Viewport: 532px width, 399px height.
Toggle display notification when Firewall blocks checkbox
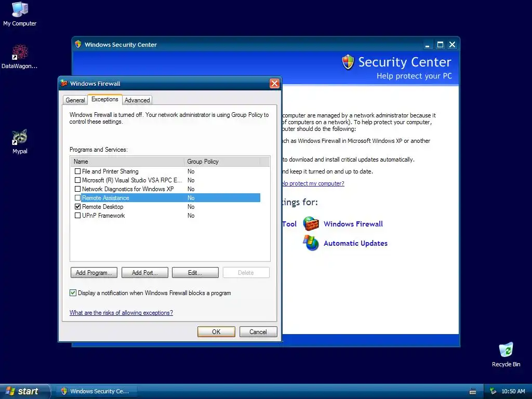73,293
